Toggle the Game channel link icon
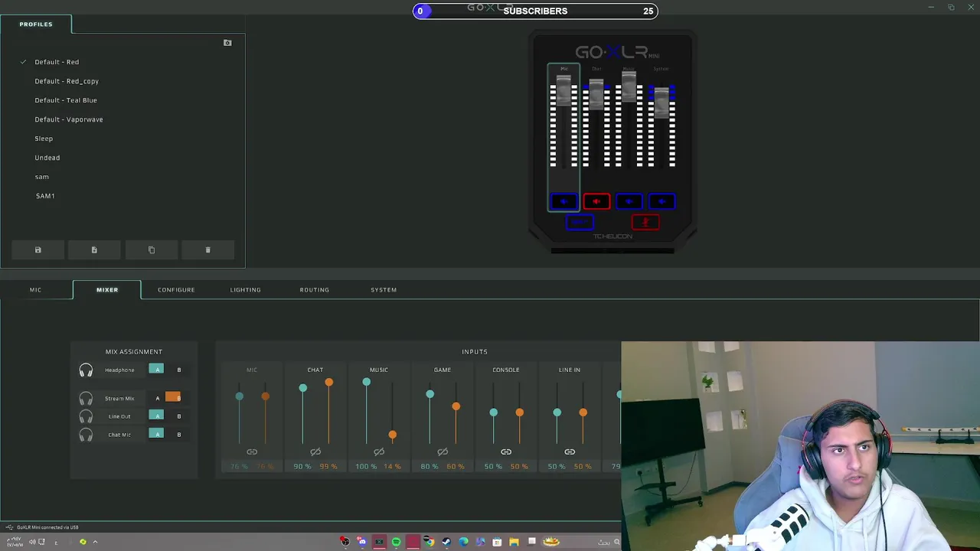The image size is (980, 551). point(443,452)
